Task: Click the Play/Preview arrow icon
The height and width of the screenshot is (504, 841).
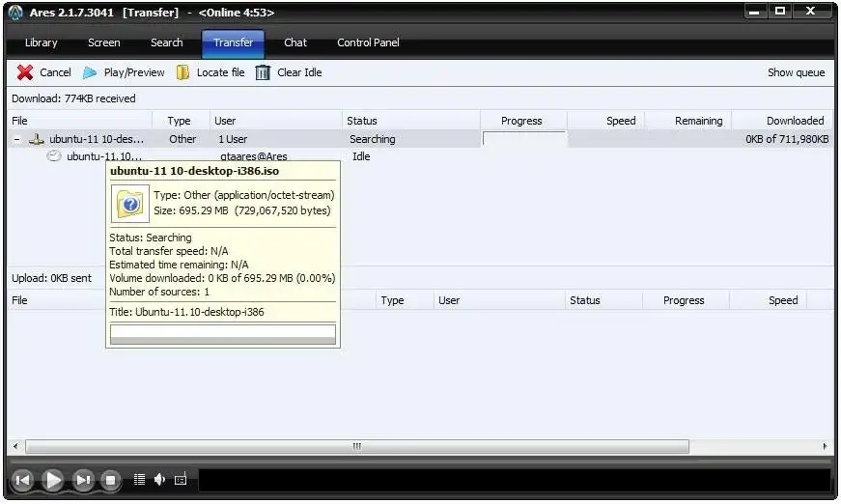Action: [x=90, y=72]
